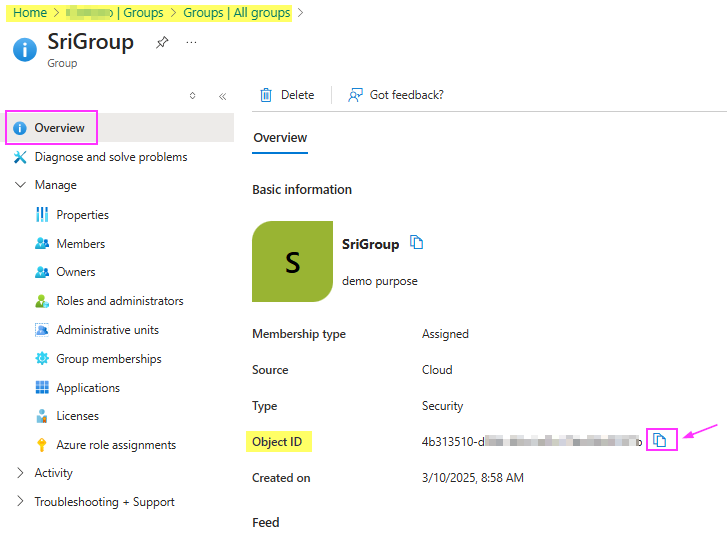Pin the SriGroup page

[162, 43]
